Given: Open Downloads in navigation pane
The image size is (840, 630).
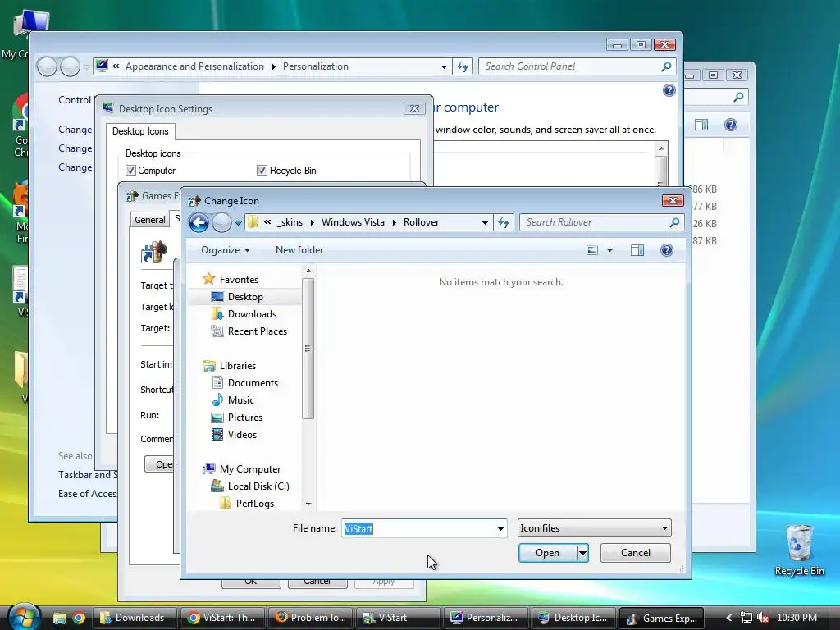Looking at the screenshot, I should [252, 314].
